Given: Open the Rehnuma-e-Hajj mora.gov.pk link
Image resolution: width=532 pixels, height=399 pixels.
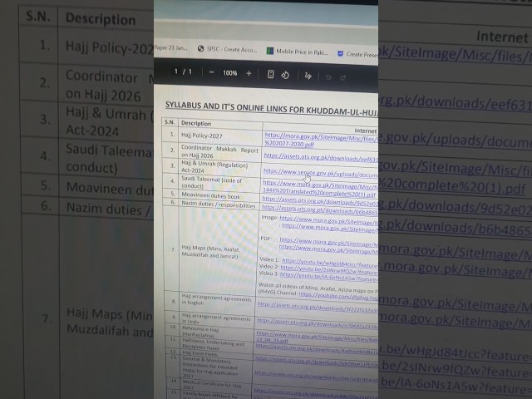Looking at the screenshot, I should pos(317,337).
